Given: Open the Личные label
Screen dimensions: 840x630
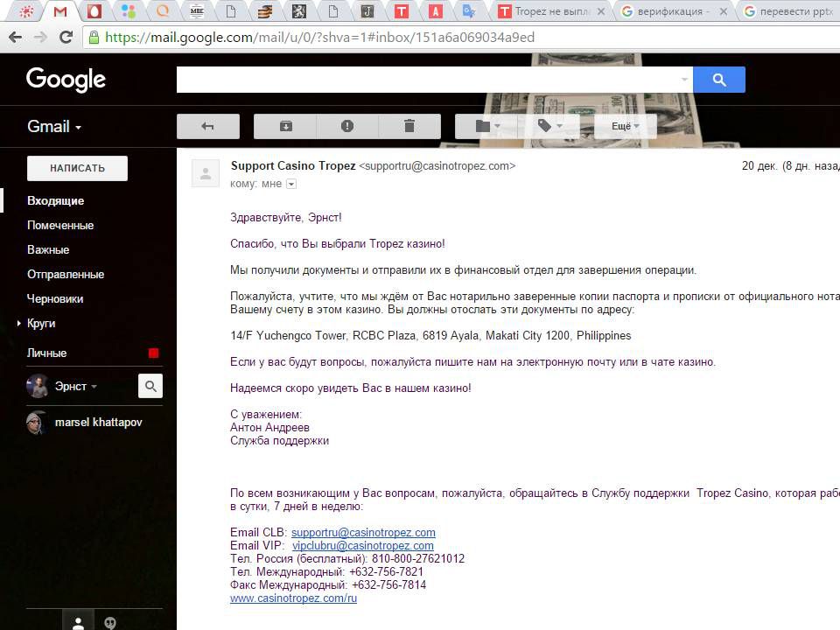Looking at the screenshot, I should tap(47, 353).
